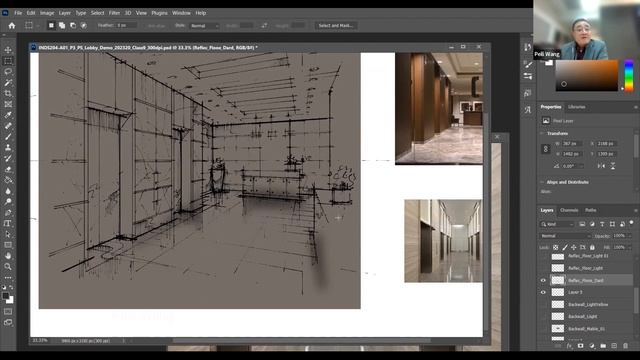
Task: Select the Clone Stamp tool
Action: (8, 148)
